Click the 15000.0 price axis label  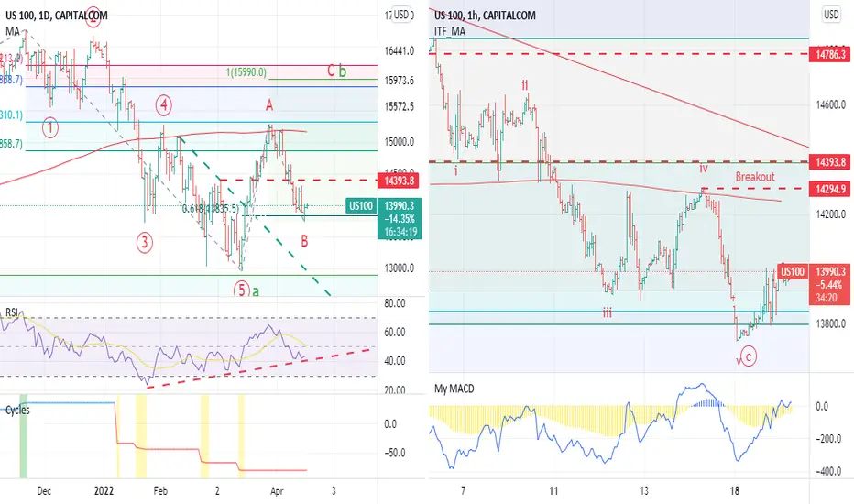point(400,142)
